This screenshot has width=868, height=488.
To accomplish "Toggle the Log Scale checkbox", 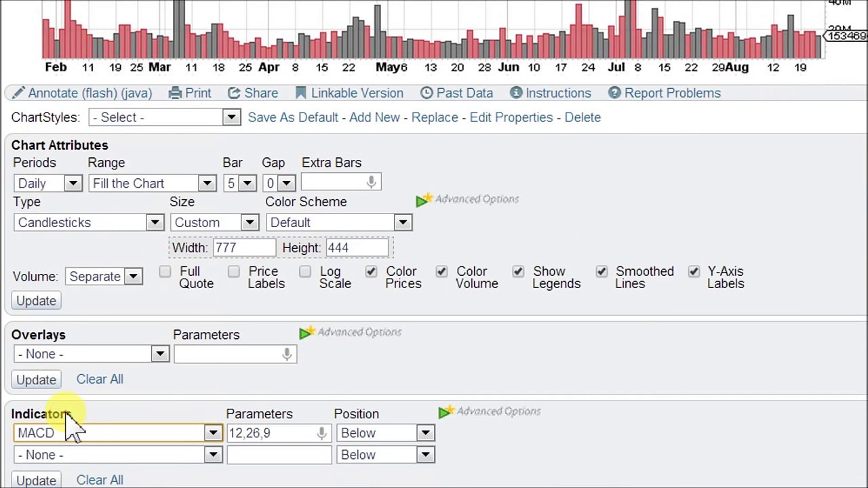I will (305, 272).
